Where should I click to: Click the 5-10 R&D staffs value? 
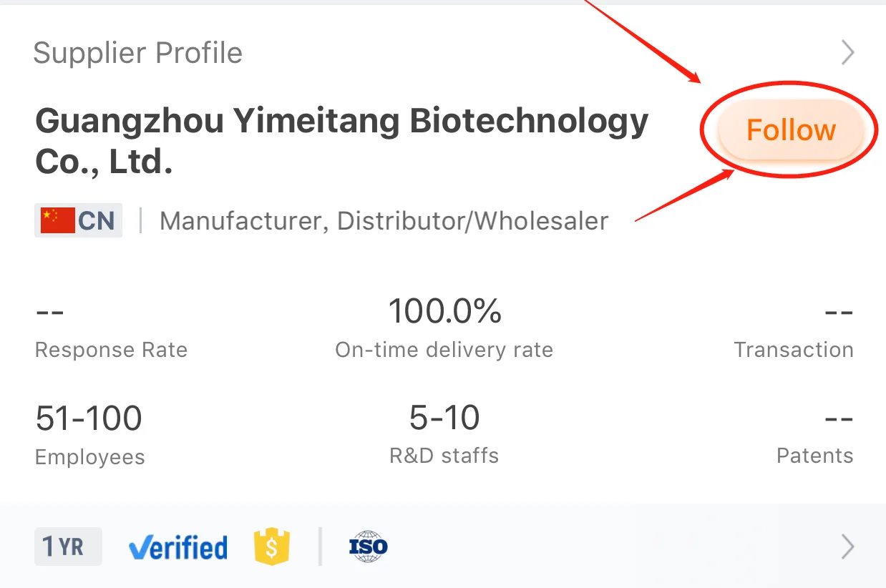[444, 418]
